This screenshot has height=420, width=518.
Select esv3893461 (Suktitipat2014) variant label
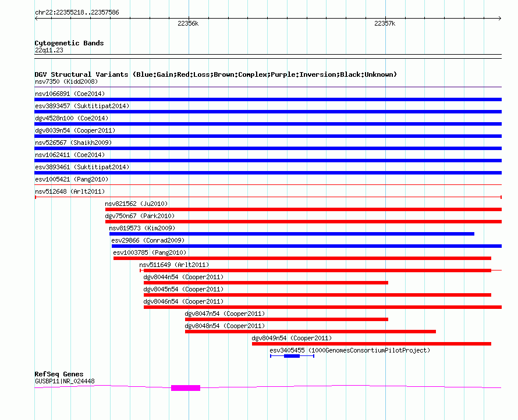82,167
